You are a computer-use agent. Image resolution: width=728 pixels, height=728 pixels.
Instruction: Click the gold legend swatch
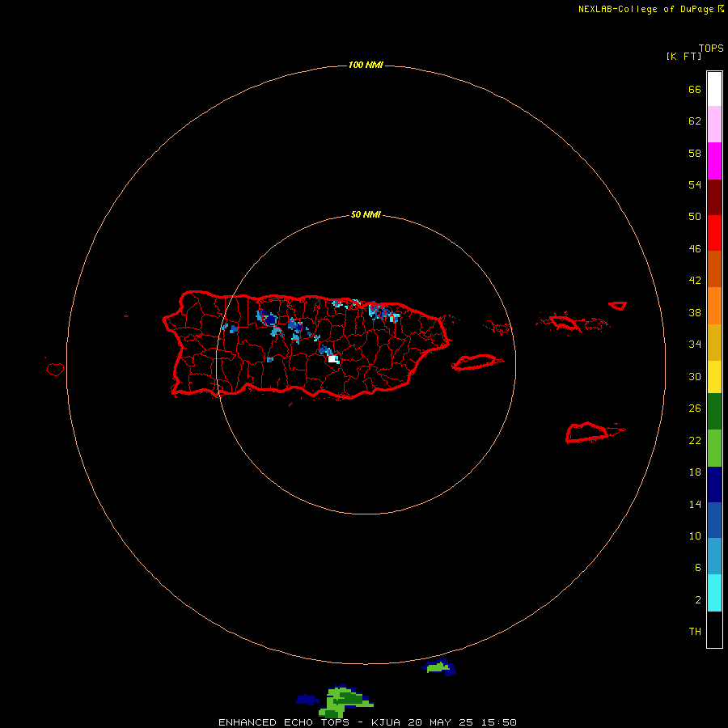click(714, 342)
